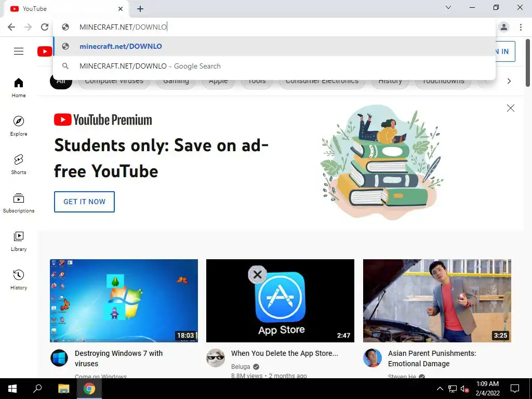
Task: Open the Destroying Windows 7 with viruses title
Action: 119,358
